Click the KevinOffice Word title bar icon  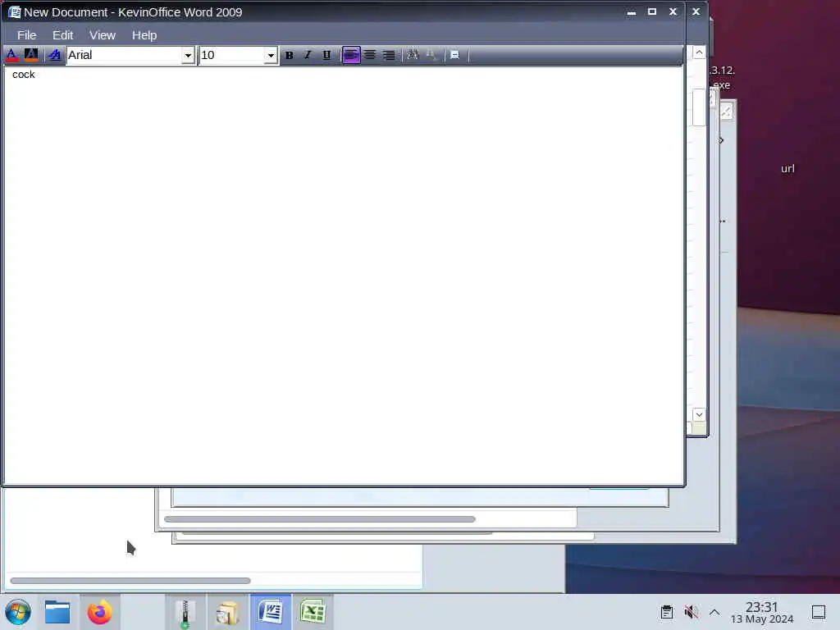(15, 11)
